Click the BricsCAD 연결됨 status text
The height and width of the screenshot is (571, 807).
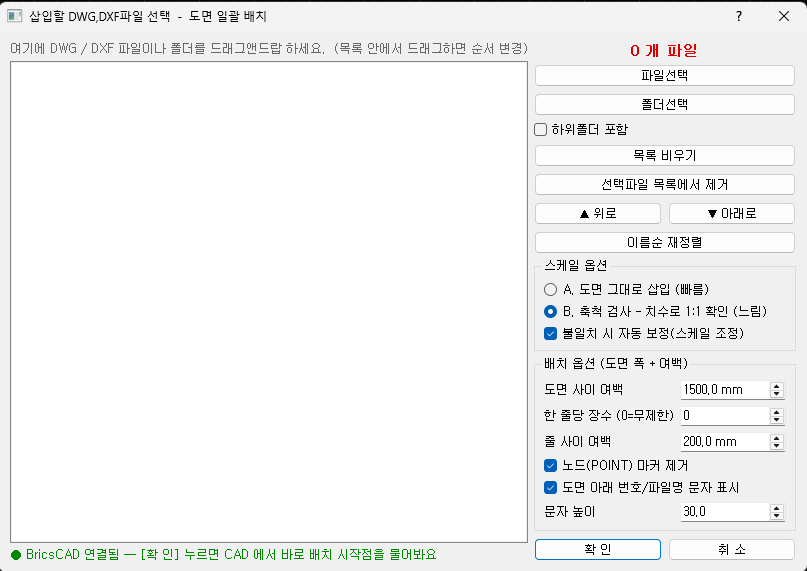pyautogui.click(x=223, y=555)
